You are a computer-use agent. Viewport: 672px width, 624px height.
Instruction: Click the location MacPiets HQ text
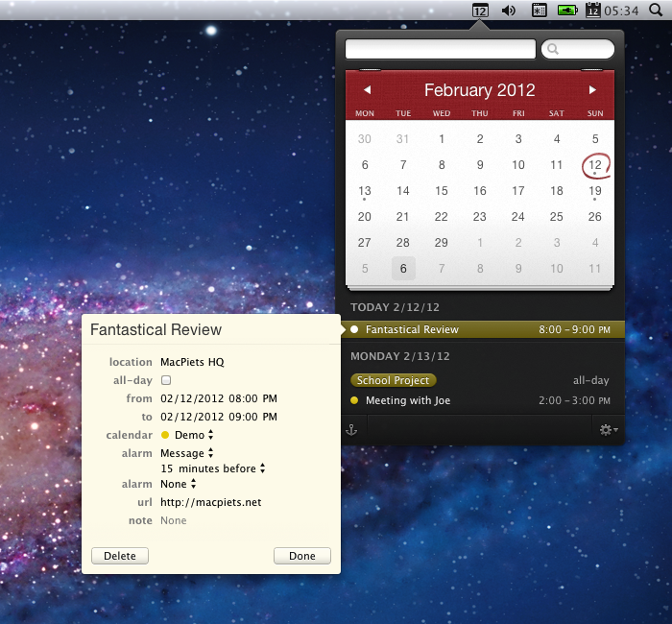(x=192, y=362)
